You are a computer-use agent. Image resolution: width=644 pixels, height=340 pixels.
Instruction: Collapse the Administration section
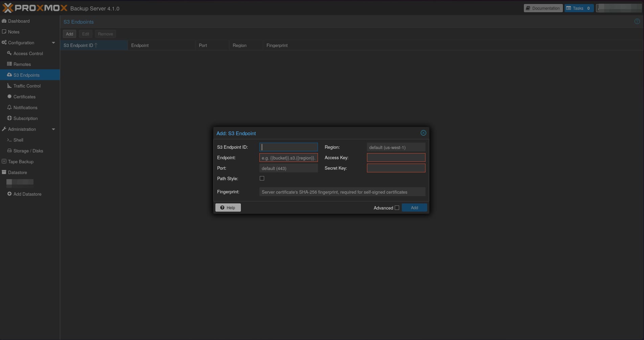[x=53, y=129]
